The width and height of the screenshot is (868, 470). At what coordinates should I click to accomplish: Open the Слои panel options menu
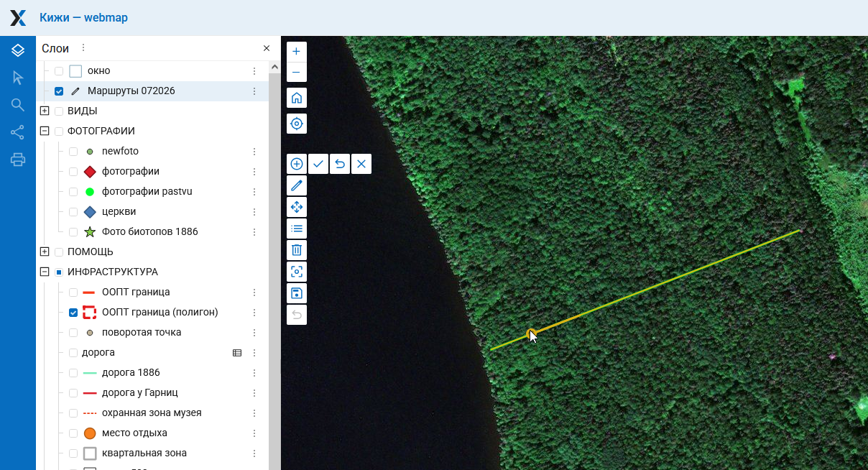pos(83,48)
